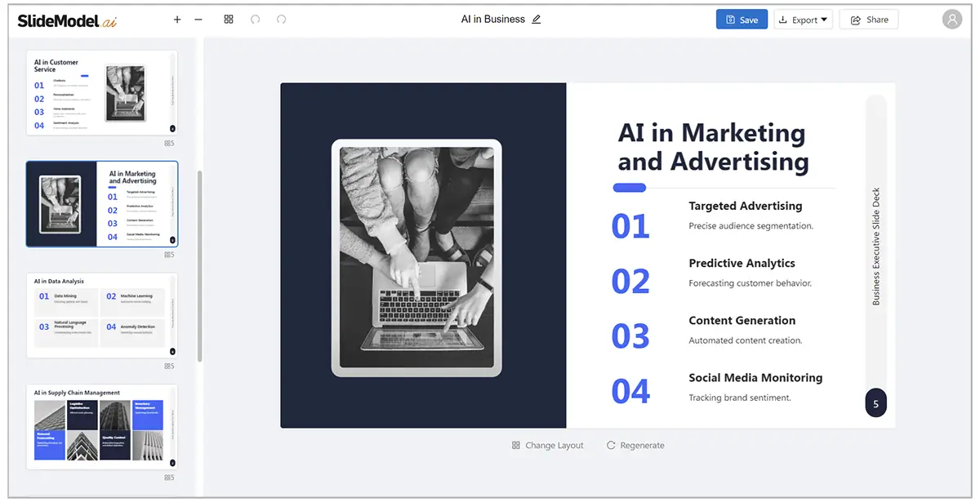Select the large number 02 on slide

coord(630,282)
